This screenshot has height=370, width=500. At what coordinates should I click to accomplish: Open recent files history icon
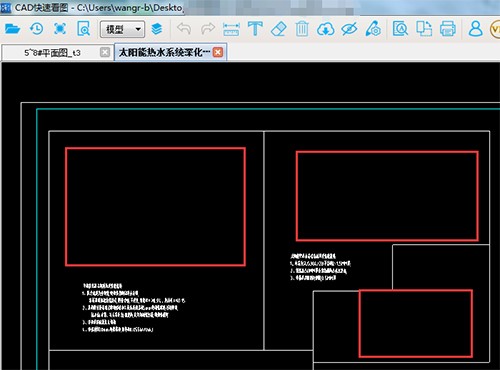click(x=36, y=29)
